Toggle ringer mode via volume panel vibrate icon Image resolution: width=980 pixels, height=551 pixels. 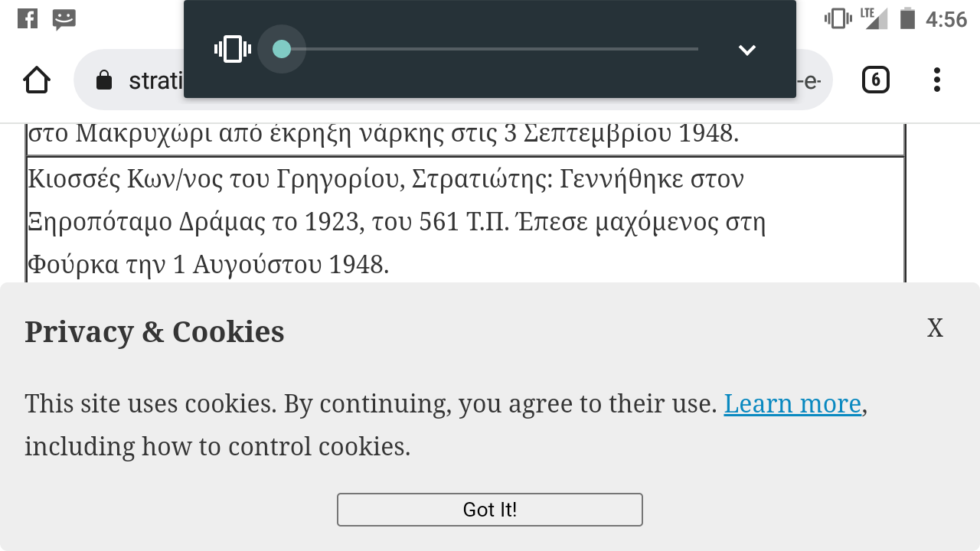tap(233, 49)
